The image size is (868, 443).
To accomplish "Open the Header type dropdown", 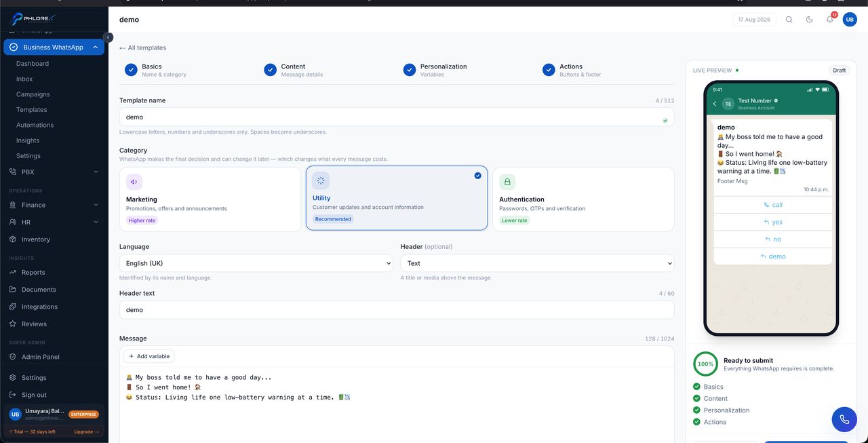I will 537,263.
